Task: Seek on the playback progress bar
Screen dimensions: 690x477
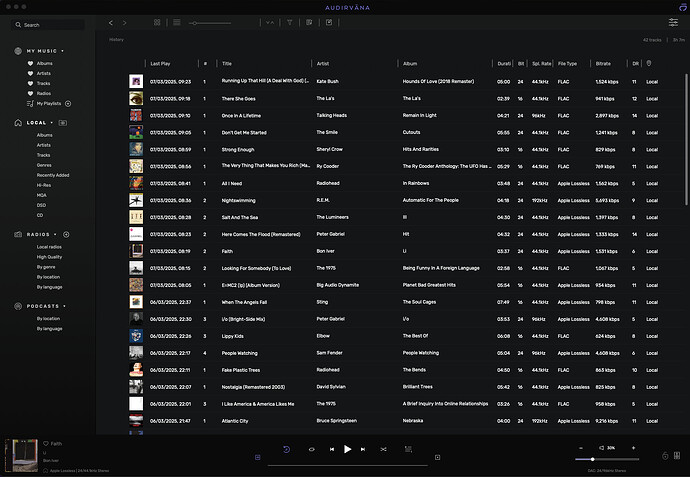Action: (x=348, y=465)
